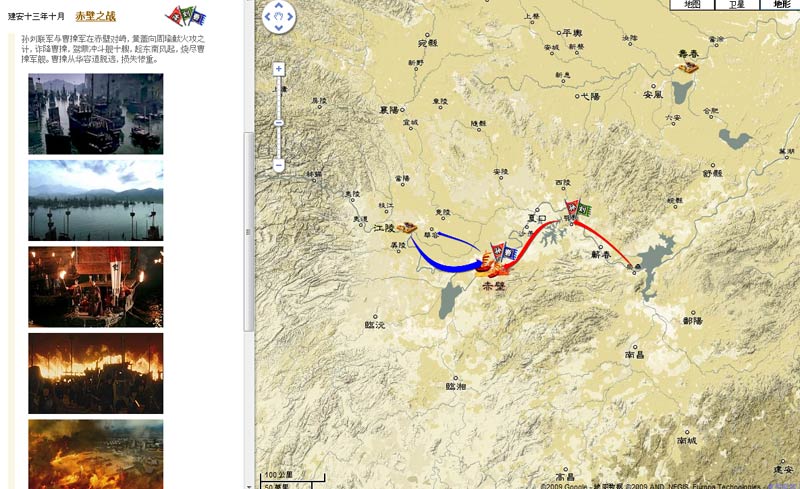Pan map down with the down arrow

279,28
